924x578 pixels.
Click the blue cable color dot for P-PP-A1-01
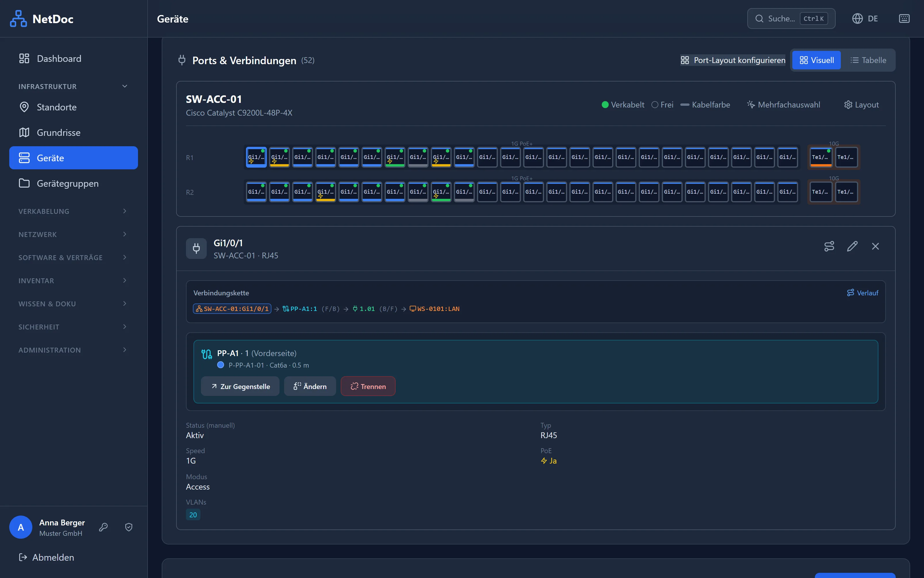point(220,365)
